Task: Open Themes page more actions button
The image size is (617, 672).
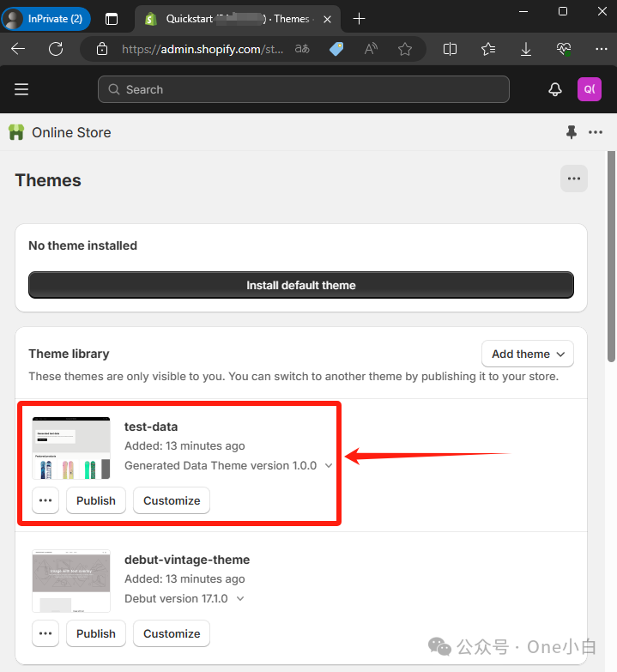Action: coord(574,179)
